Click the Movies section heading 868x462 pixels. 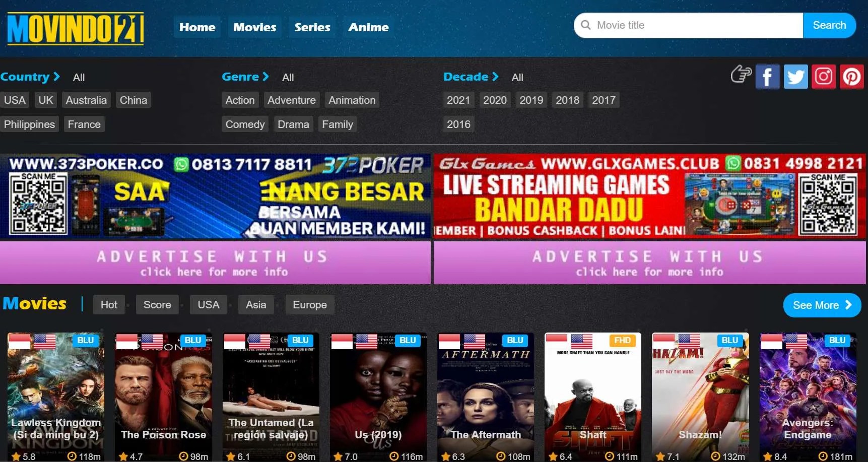tap(35, 304)
